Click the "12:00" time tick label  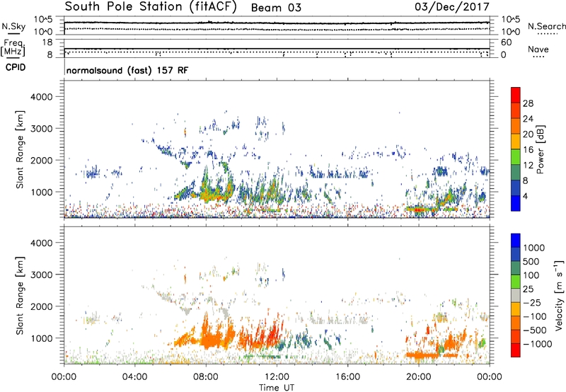[277, 377]
